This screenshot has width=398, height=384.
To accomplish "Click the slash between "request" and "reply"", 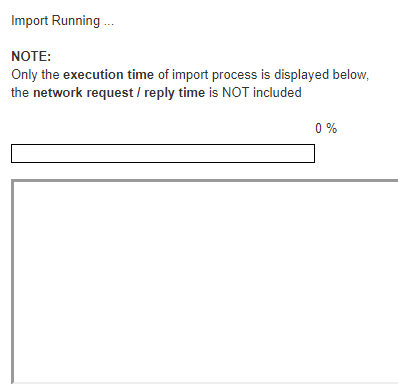I will [138, 93].
